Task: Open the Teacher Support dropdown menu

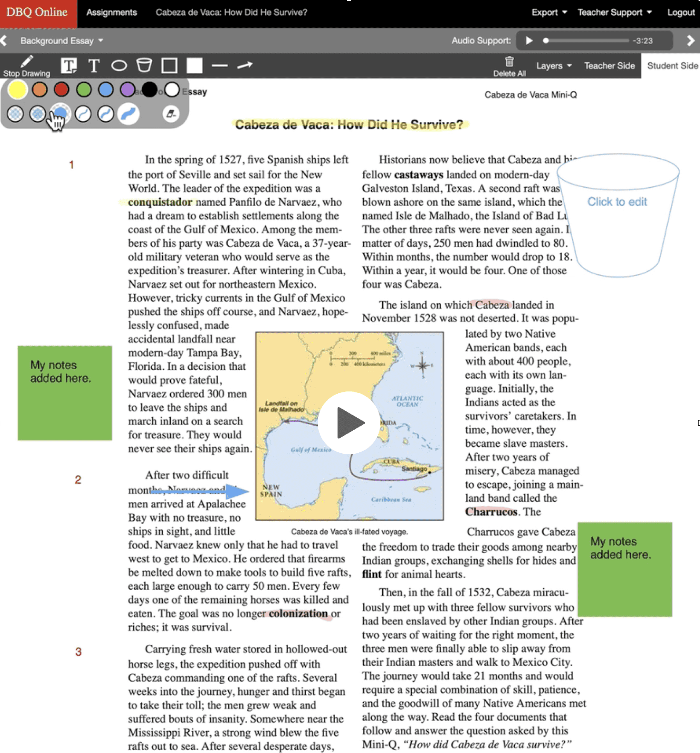Action: [x=614, y=13]
